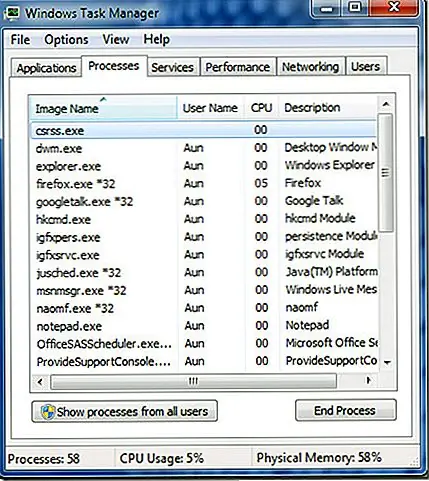Click the End Process button
This screenshot has height=481, width=429.
coord(346,410)
